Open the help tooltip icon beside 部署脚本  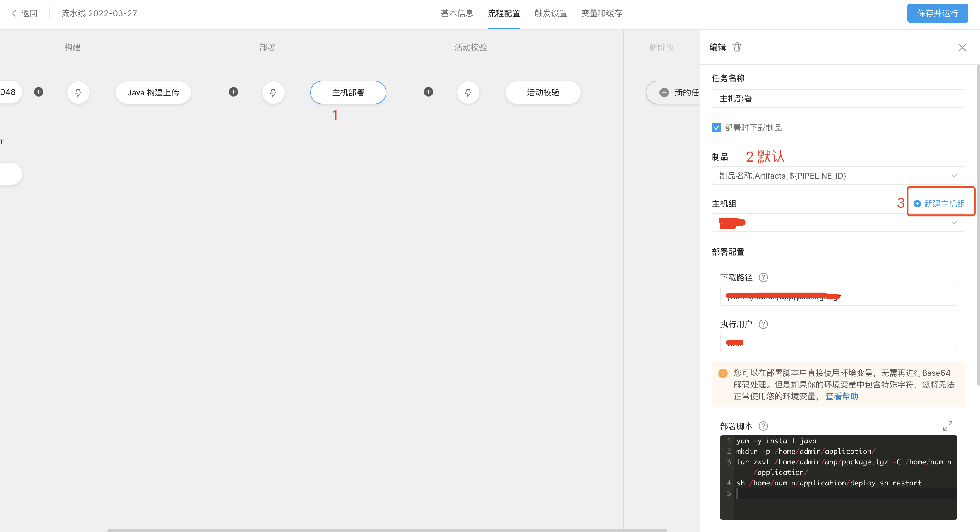pyautogui.click(x=763, y=426)
